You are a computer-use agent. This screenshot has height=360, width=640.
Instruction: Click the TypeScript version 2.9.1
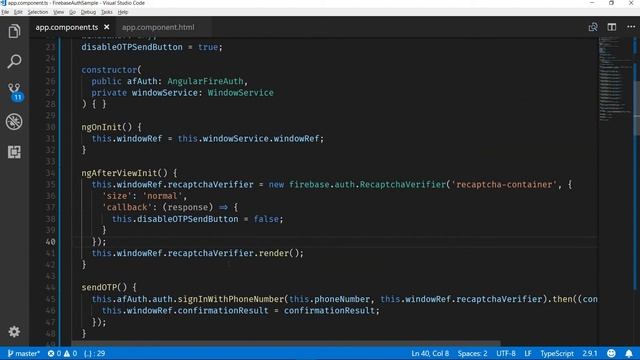pyautogui.click(x=589, y=353)
